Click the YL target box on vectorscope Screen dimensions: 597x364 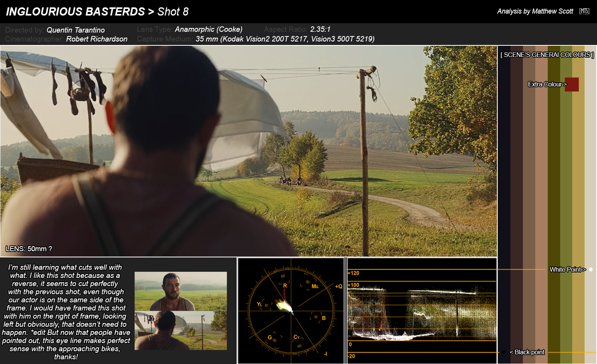pyautogui.click(x=266, y=305)
